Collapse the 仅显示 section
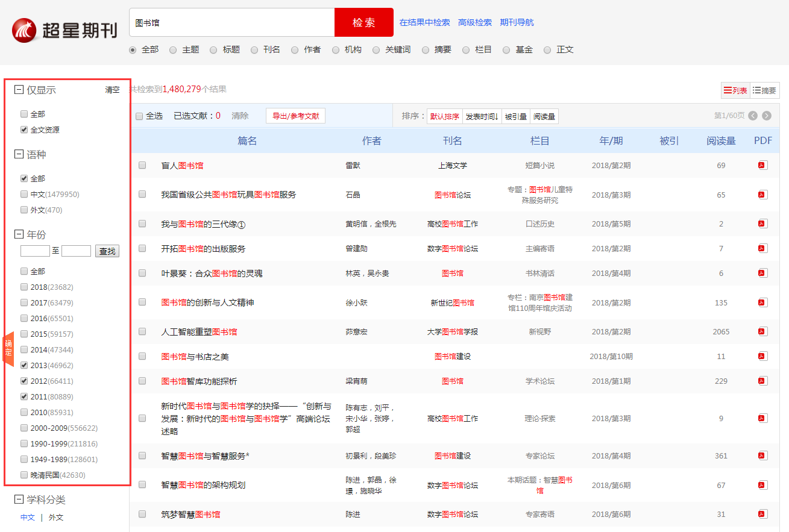 [18, 89]
